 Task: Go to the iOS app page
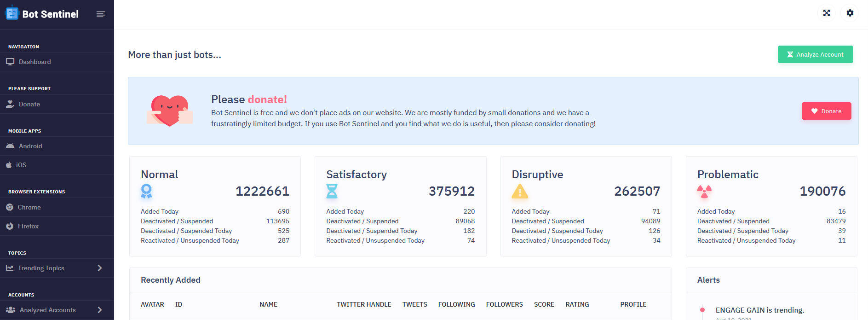click(x=21, y=165)
